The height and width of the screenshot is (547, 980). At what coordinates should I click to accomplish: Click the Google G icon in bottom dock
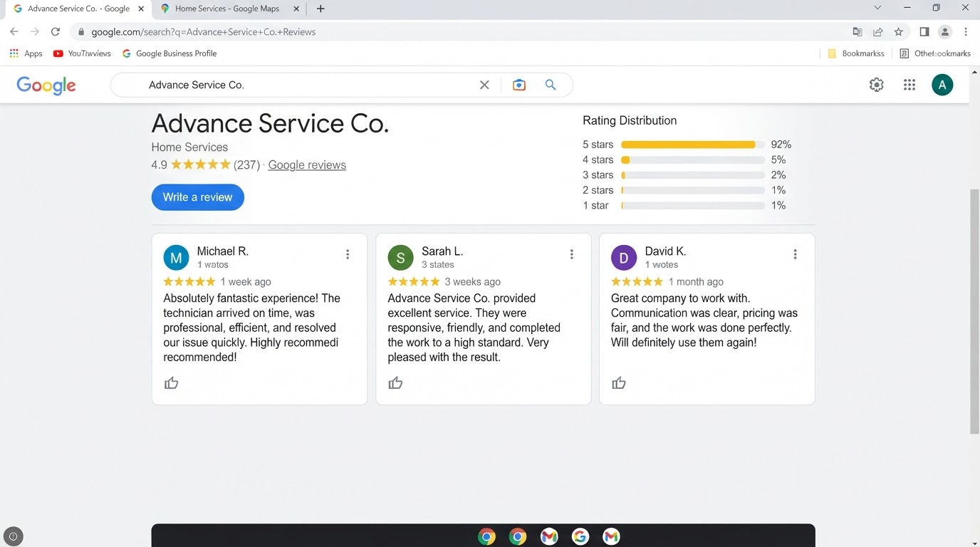pos(580,536)
